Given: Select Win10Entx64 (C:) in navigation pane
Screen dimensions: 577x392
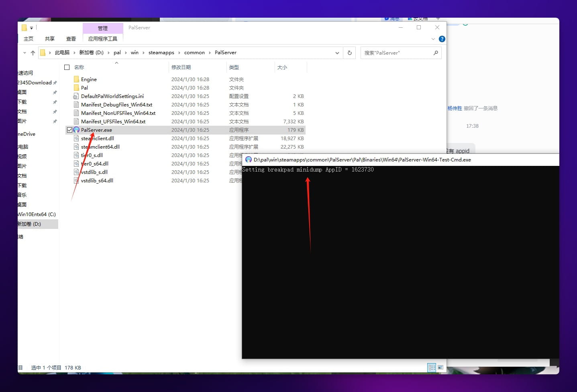Looking at the screenshot, I should [37, 214].
